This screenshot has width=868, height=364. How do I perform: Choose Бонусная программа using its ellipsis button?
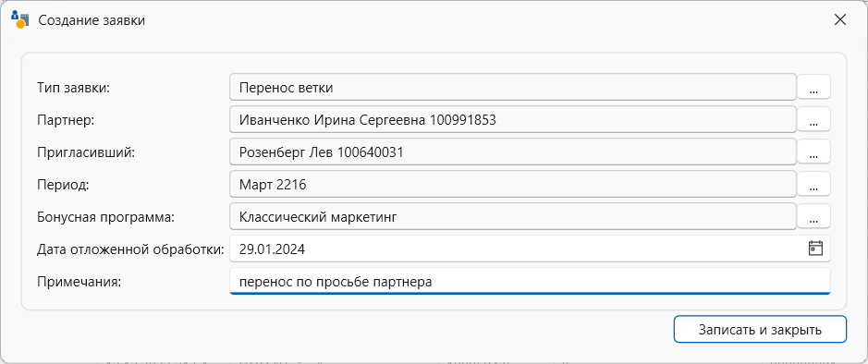(813, 217)
